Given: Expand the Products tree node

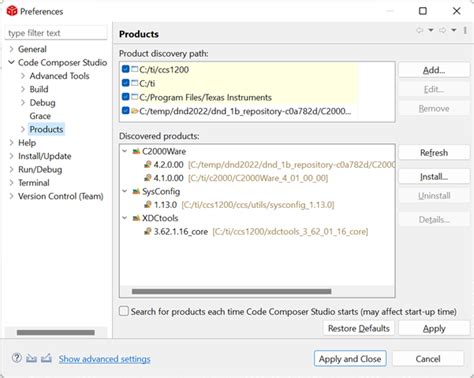Looking at the screenshot, I should pyautogui.click(x=23, y=129).
